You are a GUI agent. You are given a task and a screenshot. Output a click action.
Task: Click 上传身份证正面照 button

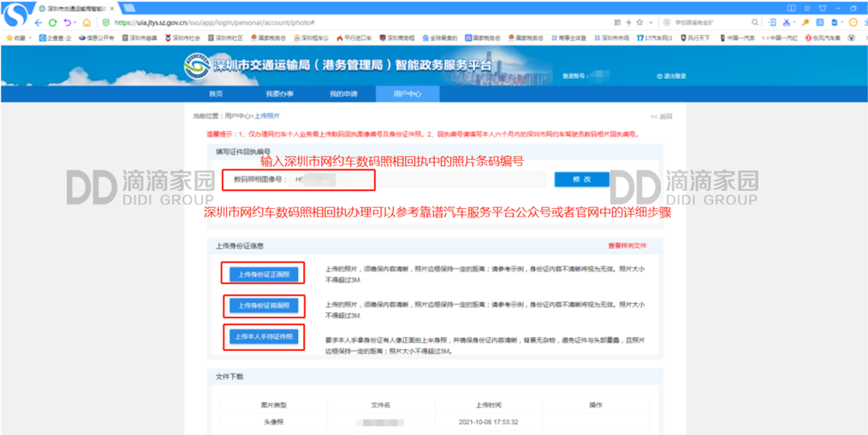(x=264, y=275)
